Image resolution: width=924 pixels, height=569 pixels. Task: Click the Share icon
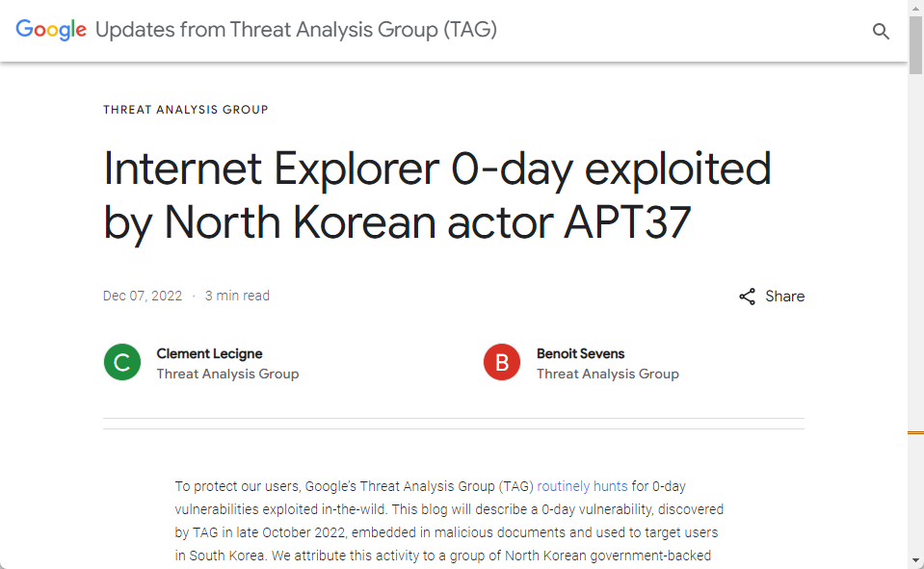[x=748, y=296]
